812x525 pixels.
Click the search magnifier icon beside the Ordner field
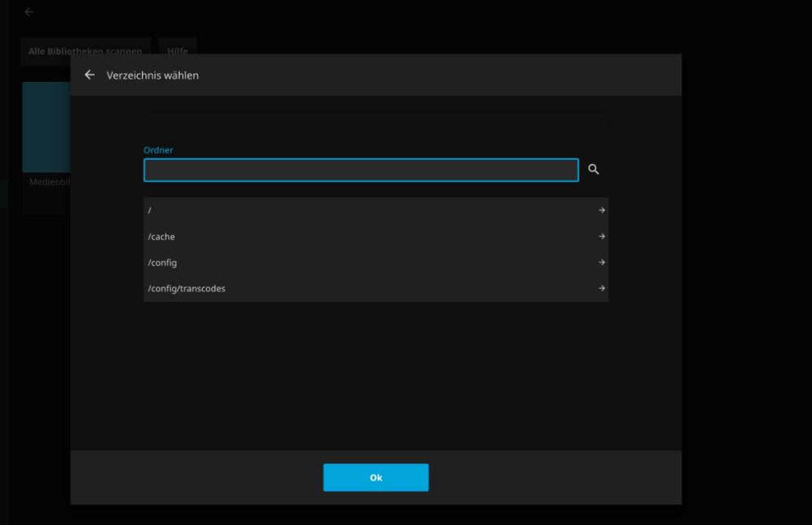click(594, 170)
